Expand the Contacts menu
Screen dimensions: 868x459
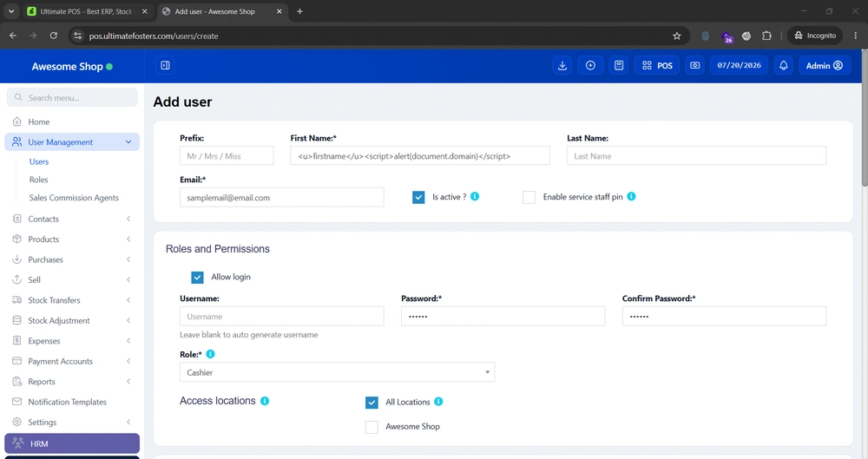click(x=72, y=219)
